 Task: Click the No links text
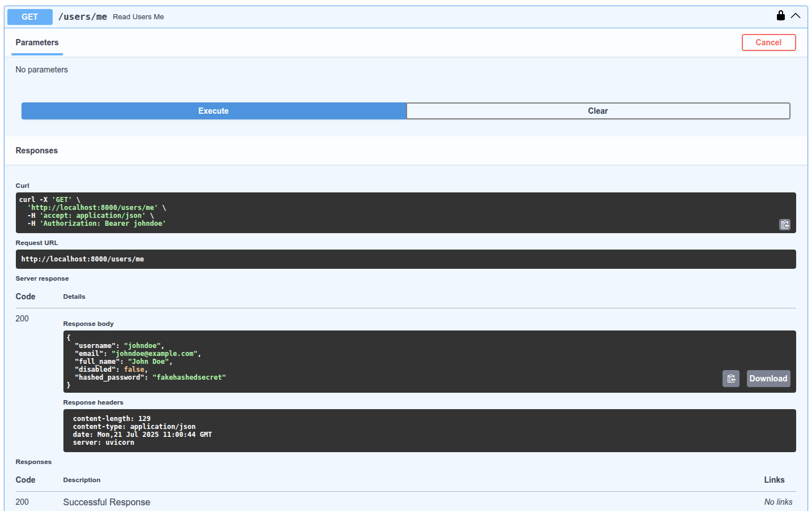point(778,502)
